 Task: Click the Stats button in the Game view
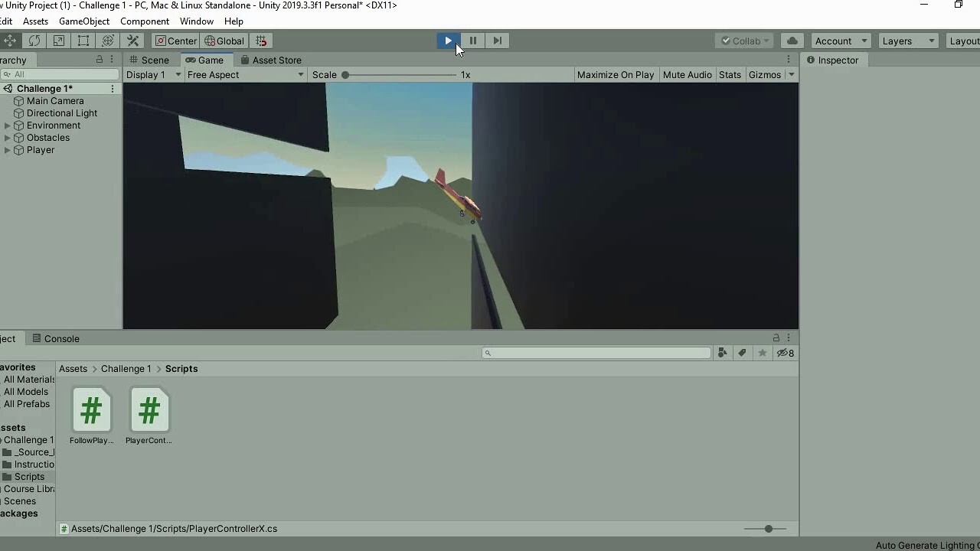[730, 74]
